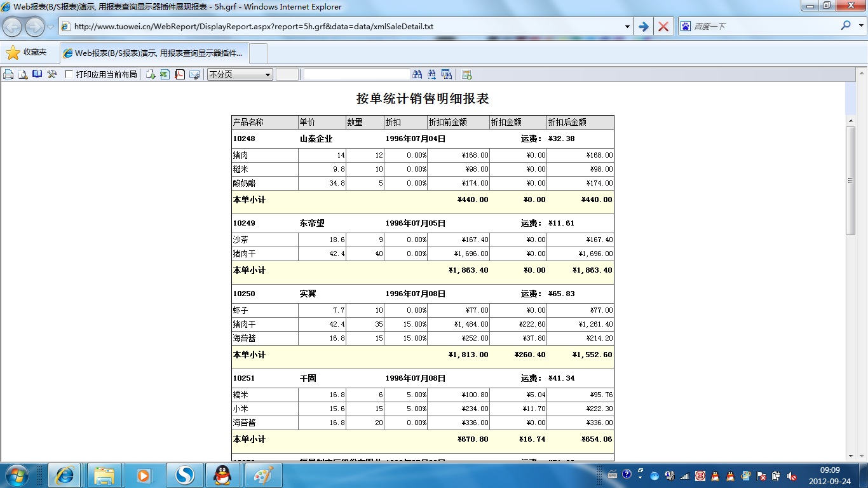The height and width of the screenshot is (488, 868).
Task: Click the Print report icon
Action: [x=8, y=74]
